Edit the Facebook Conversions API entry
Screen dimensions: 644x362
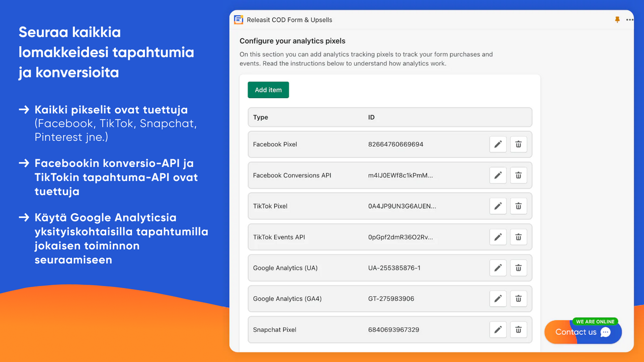click(x=498, y=175)
